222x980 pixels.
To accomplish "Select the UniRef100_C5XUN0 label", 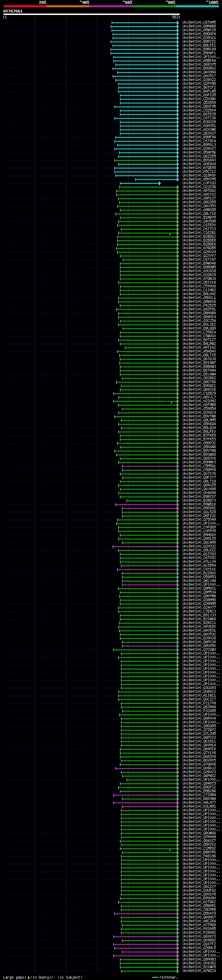I will click(199, 99).
